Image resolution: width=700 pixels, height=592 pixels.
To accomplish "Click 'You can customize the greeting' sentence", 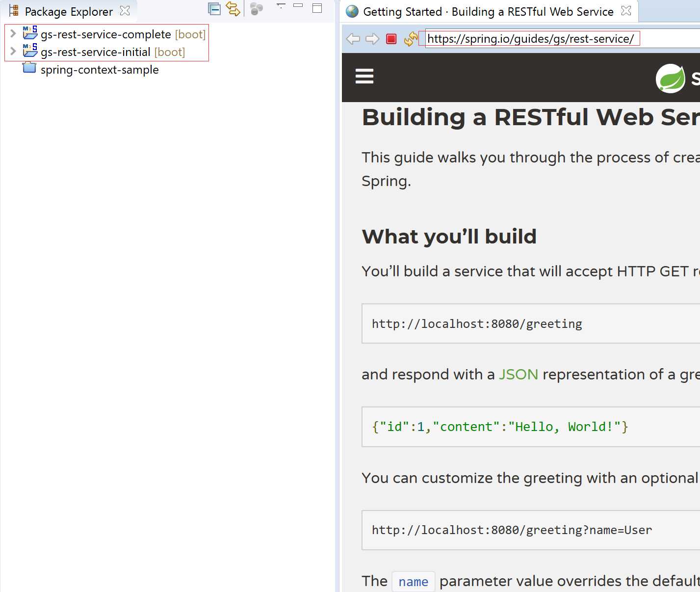I will coord(531,478).
